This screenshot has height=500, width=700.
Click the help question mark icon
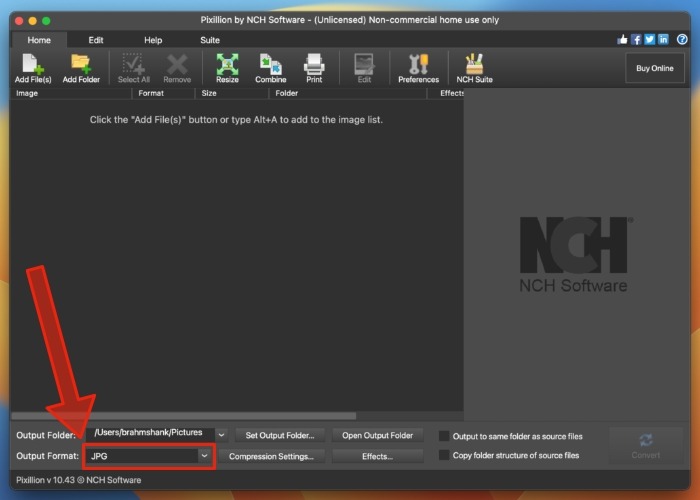pos(682,40)
